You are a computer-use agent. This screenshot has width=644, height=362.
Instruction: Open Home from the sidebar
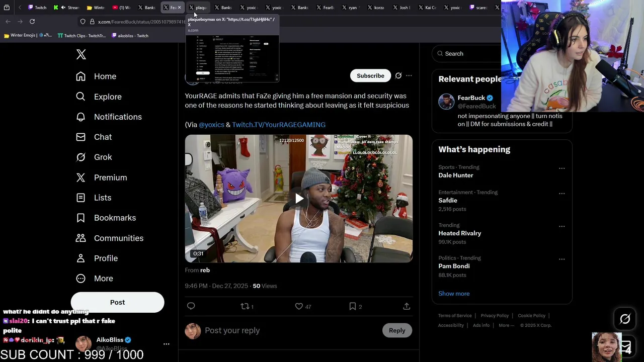pyautogui.click(x=96, y=76)
